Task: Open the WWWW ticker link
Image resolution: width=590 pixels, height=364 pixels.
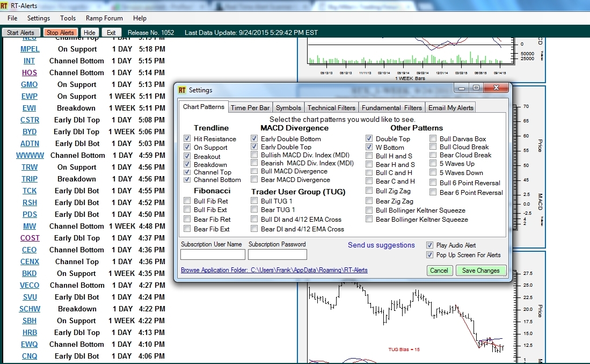Action: click(x=30, y=155)
